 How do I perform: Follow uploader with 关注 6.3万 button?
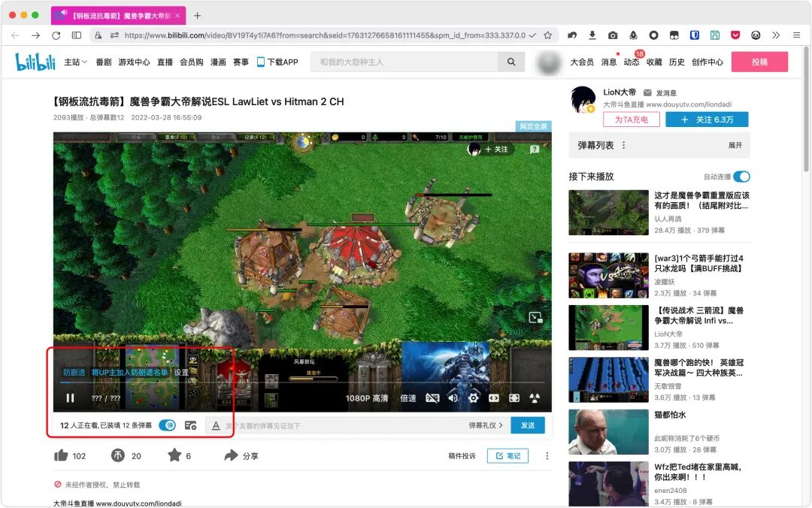707,119
